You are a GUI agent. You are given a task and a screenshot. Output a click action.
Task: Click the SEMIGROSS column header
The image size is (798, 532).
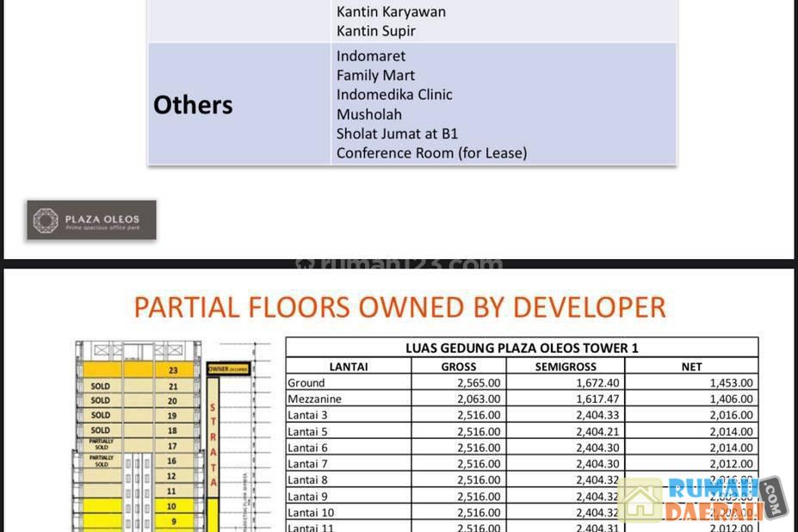[565, 367]
